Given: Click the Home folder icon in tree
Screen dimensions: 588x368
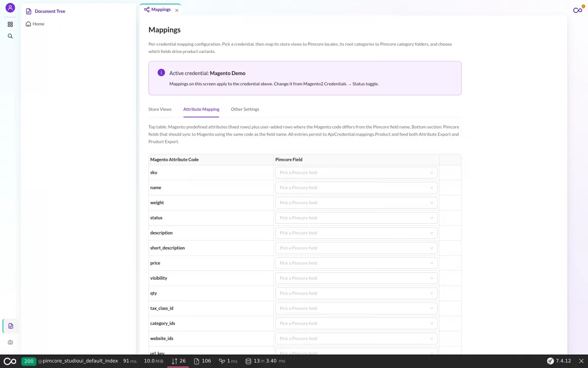Looking at the screenshot, I should point(28,24).
